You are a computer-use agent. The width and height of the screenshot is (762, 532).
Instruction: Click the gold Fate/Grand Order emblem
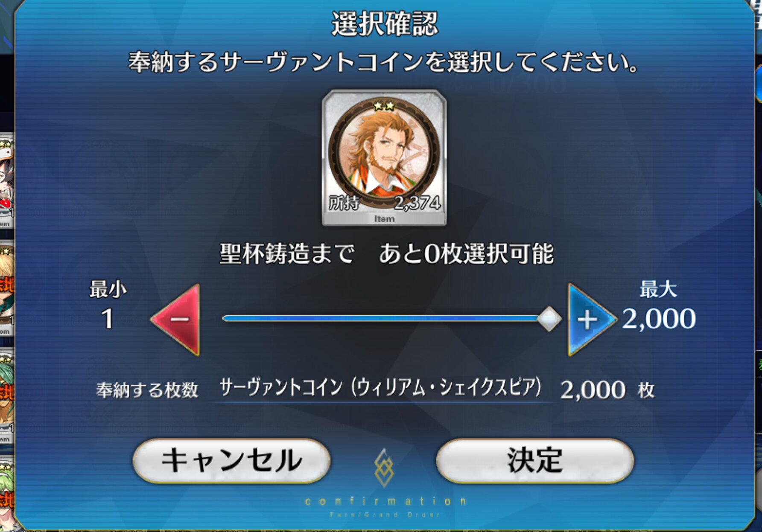point(384,468)
